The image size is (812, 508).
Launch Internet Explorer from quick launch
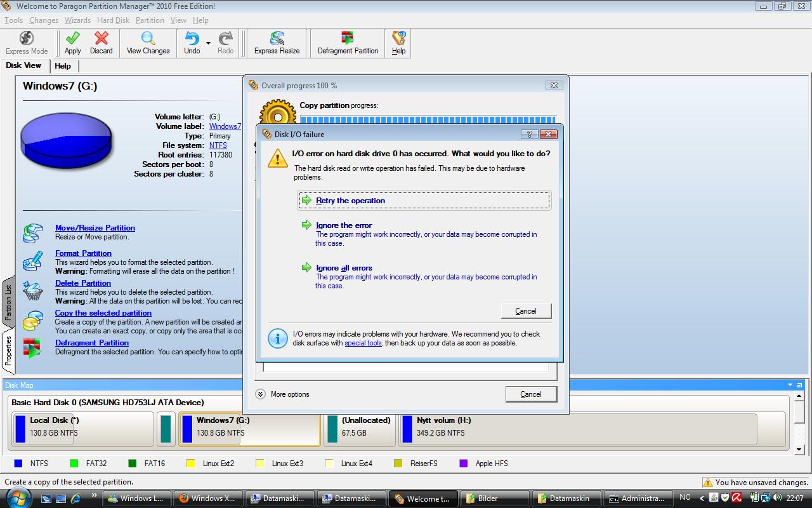(76, 498)
